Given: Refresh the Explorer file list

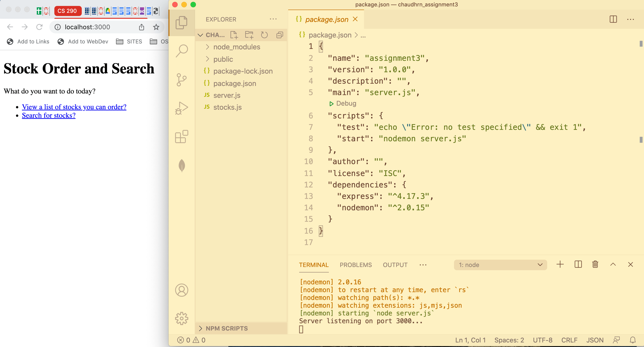Looking at the screenshot, I should 264,35.
